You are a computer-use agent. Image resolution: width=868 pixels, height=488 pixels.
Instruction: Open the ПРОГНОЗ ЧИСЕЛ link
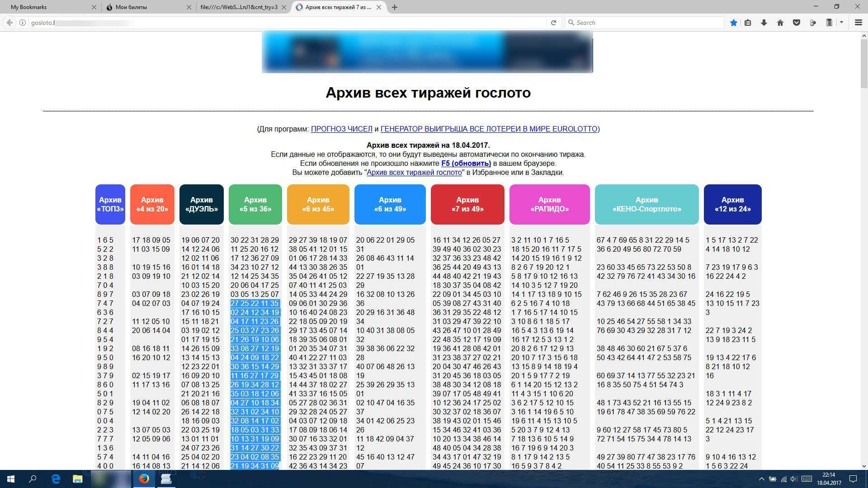point(341,129)
